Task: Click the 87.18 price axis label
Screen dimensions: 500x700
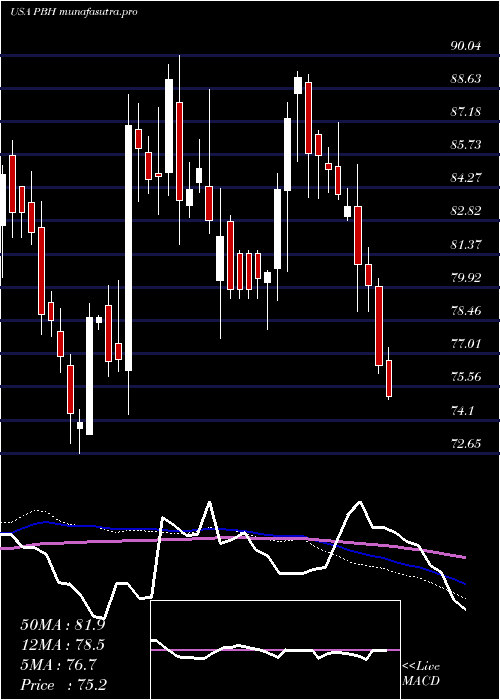Action: point(467,112)
